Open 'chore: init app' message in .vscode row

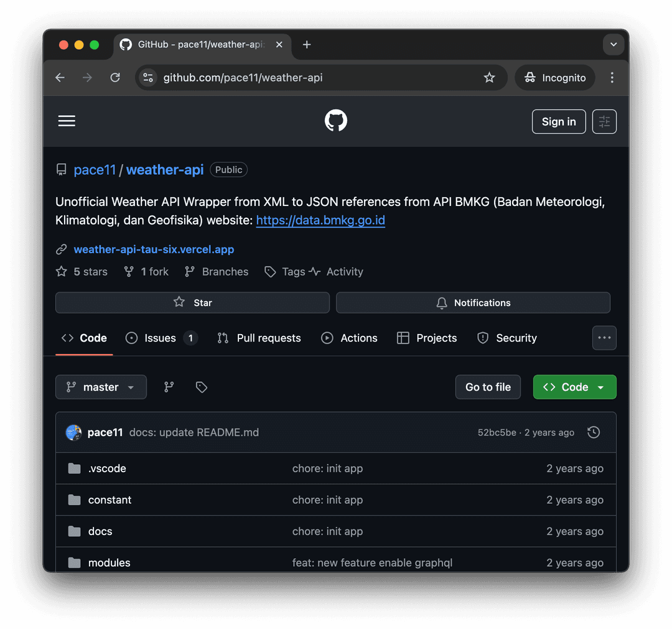point(327,468)
